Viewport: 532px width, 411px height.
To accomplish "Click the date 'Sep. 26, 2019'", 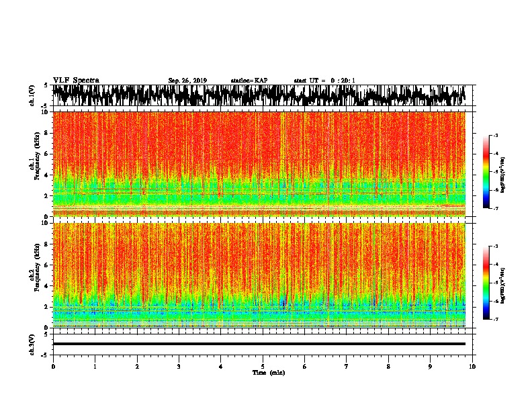I will coord(187,81).
